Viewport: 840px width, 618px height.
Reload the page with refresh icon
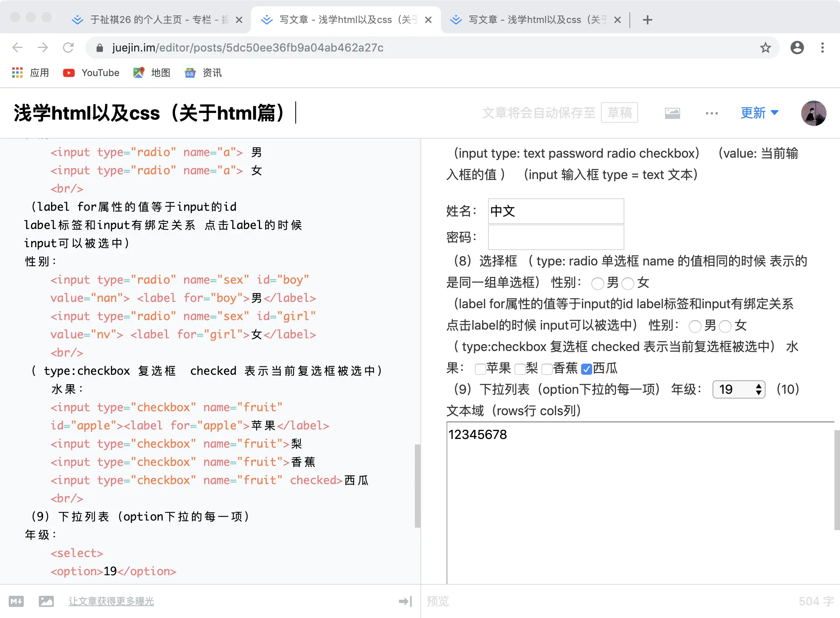pyautogui.click(x=68, y=48)
